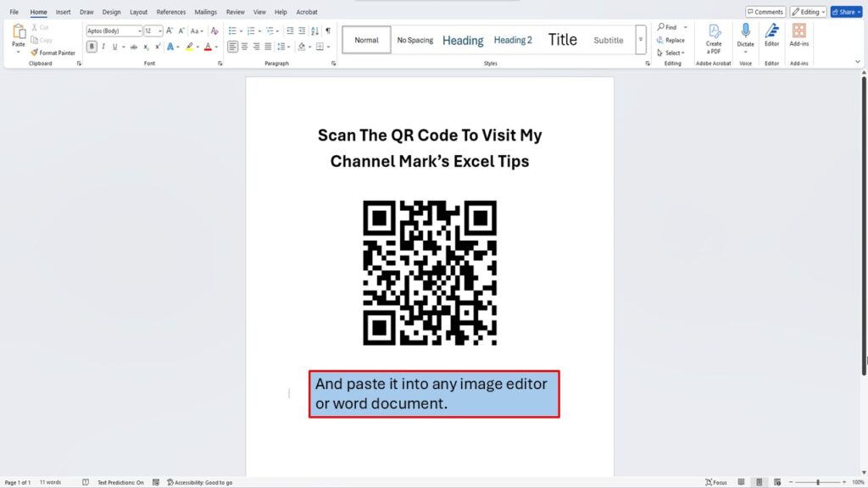Show paragraph marks with the pilcrow icon
Viewport: 868px width, 488px height.
coord(328,30)
